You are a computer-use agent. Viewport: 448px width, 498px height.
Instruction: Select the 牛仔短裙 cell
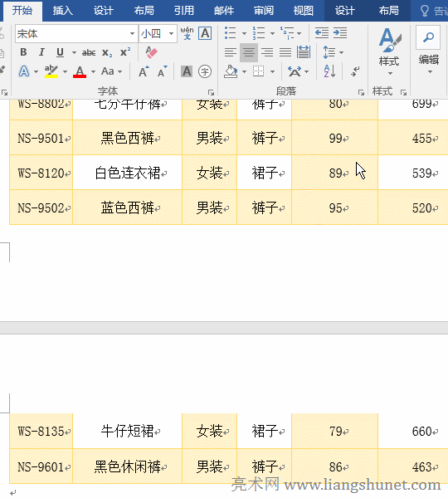pos(127,431)
